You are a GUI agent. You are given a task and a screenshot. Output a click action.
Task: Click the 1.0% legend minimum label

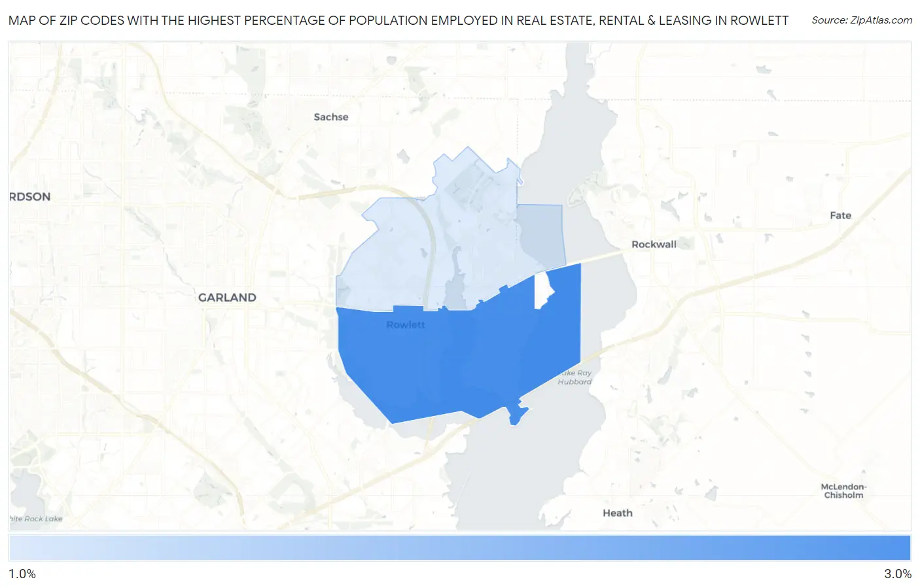pos(22,574)
